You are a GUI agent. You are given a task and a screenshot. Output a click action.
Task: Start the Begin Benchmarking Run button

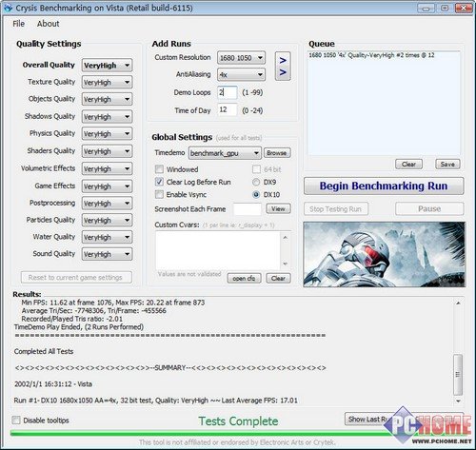point(384,186)
